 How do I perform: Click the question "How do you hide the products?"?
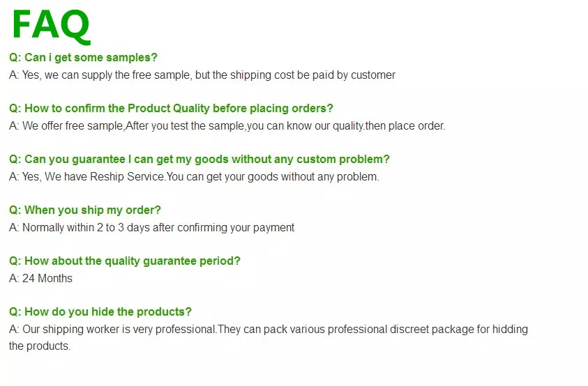[x=100, y=311]
